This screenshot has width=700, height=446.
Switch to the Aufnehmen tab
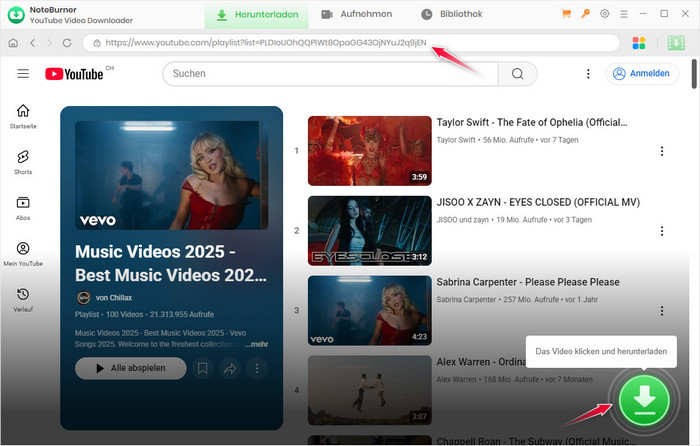(x=357, y=14)
